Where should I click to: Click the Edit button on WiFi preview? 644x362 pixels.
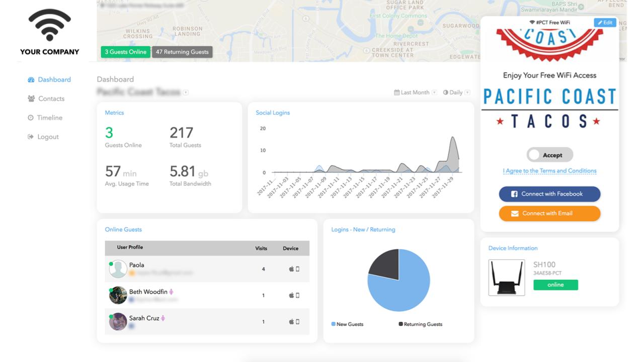tap(605, 23)
